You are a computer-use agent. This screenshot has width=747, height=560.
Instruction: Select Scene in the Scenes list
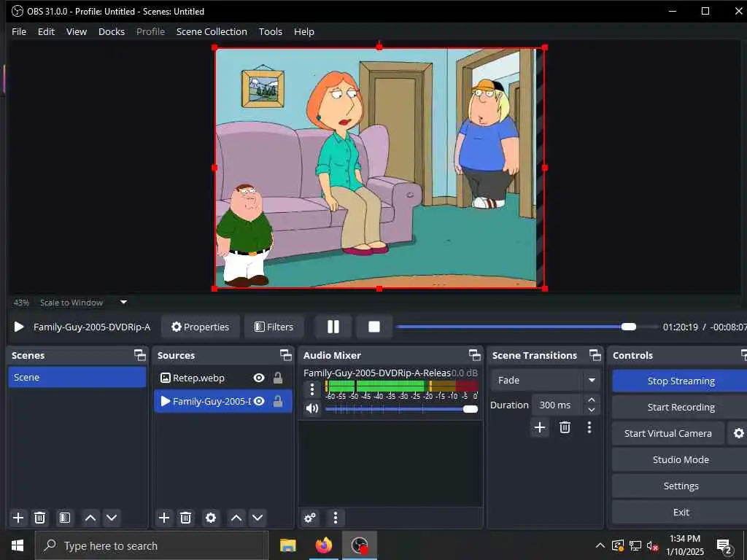coord(77,377)
